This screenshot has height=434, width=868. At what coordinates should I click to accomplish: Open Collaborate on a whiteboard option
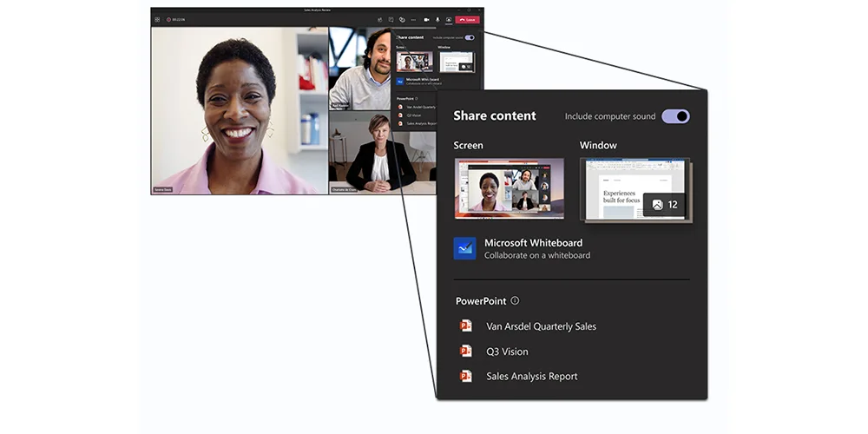point(537,255)
